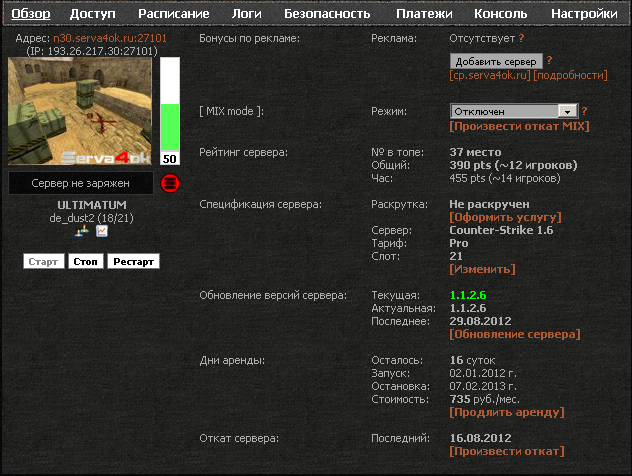The image size is (632, 476).
Task: Click the question mark beside Добавить сервер
Action: click(x=549, y=60)
